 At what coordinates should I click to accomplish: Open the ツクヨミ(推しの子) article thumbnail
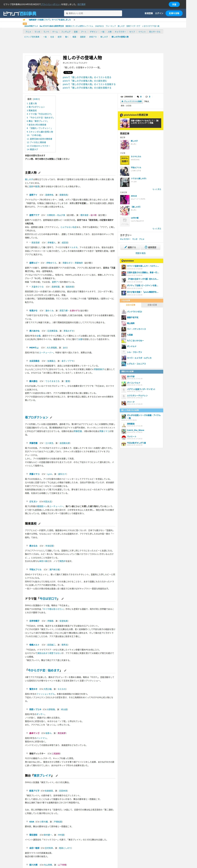click(125, 182)
